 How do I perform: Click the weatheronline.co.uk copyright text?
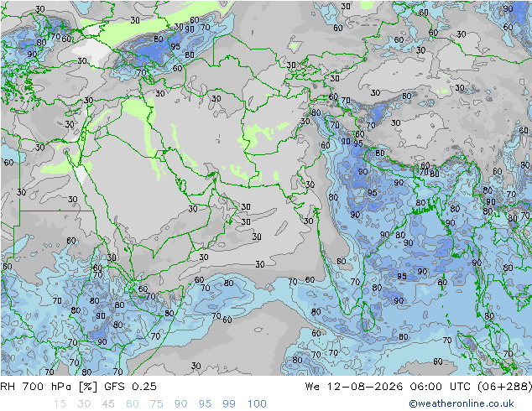tap(461, 403)
